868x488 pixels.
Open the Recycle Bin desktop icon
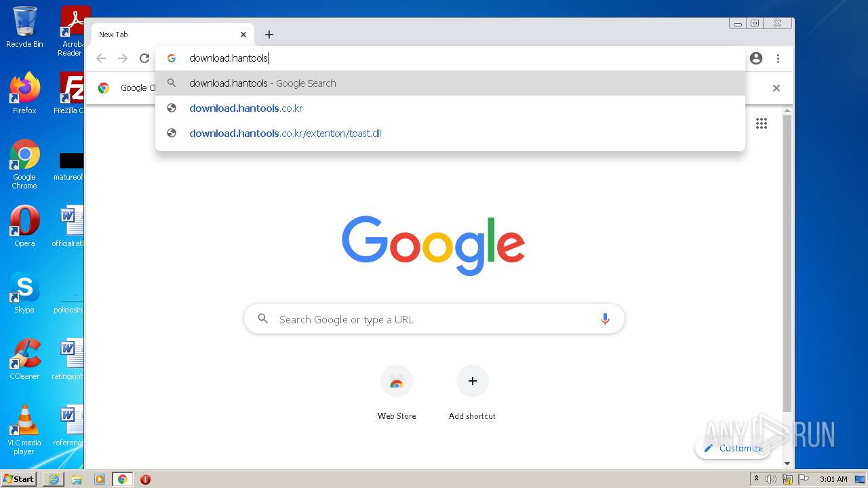pyautogui.click(x=24, y=27)
